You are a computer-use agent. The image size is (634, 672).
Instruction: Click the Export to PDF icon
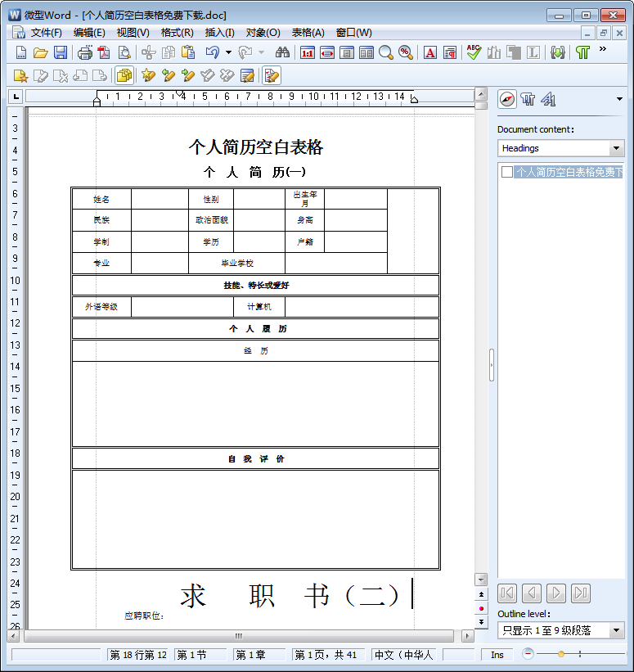coord(104,53)
